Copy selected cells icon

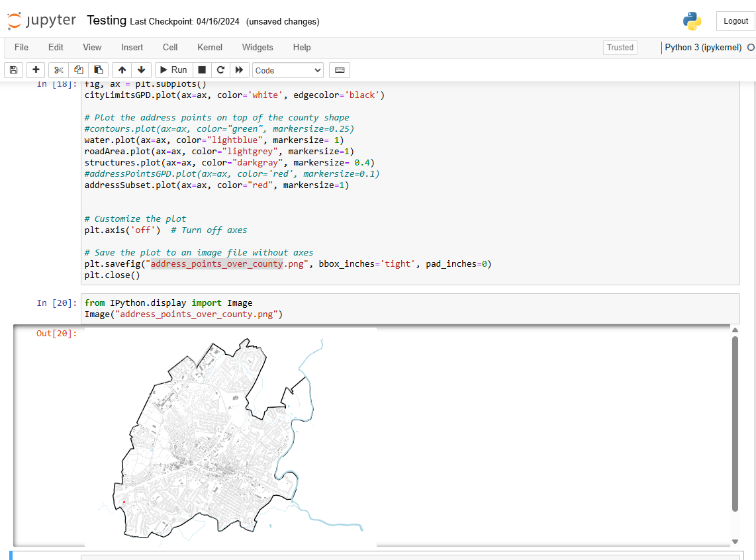click(79, 70)
